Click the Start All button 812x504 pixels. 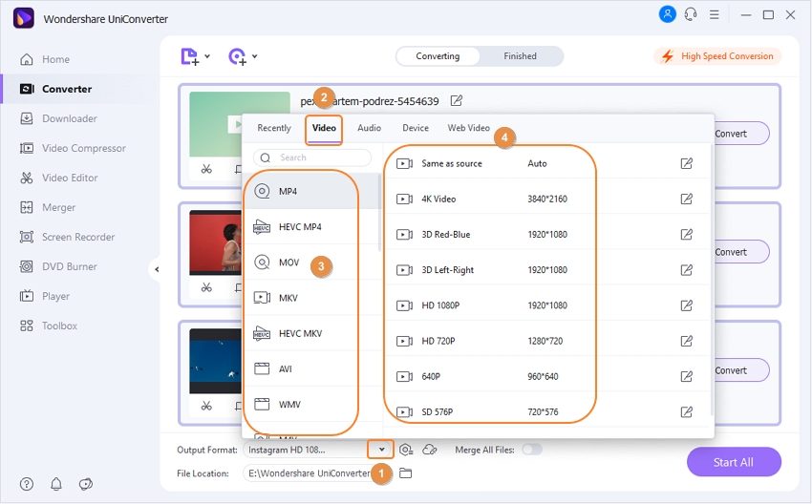coord(734,462)
